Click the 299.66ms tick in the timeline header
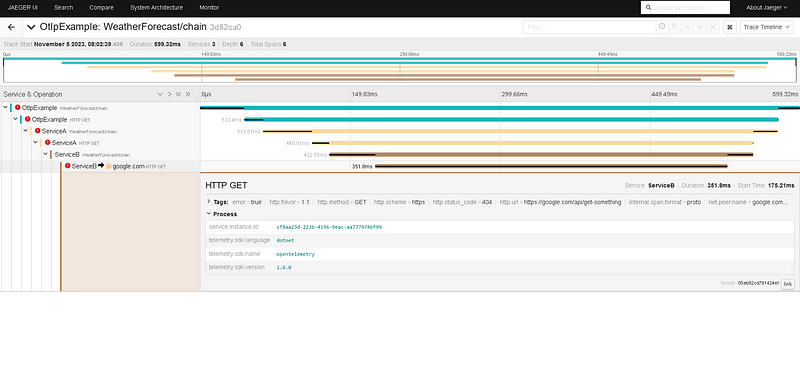This screenshot has width=800, height=392. coord(514,94)
